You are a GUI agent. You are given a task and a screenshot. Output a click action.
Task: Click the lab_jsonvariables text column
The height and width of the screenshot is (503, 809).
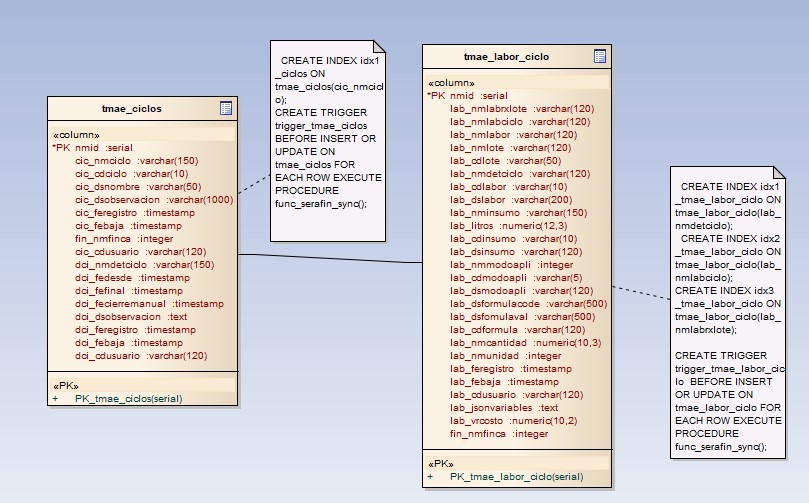(x=504, y=407)
